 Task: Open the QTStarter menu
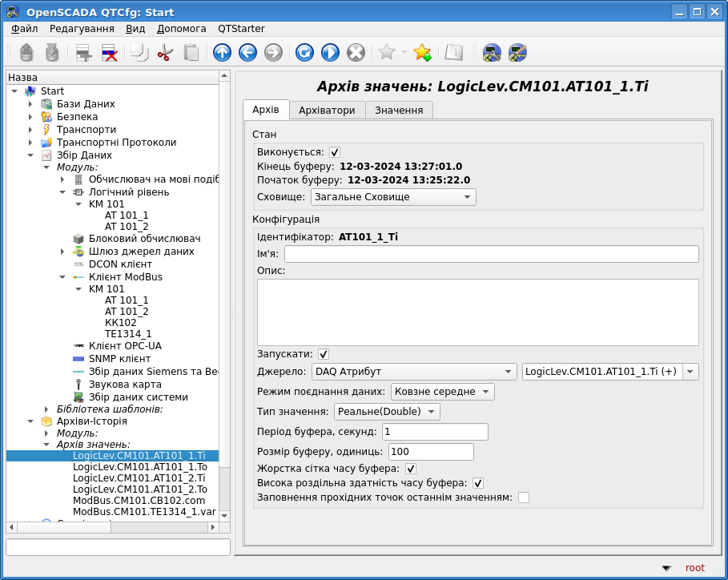pos(241,29)
